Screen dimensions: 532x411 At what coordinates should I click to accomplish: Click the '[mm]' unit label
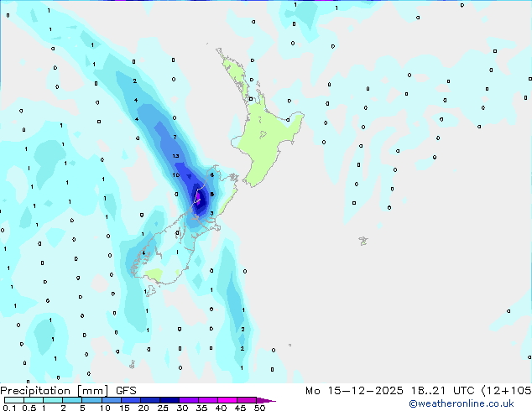(92, 391)
